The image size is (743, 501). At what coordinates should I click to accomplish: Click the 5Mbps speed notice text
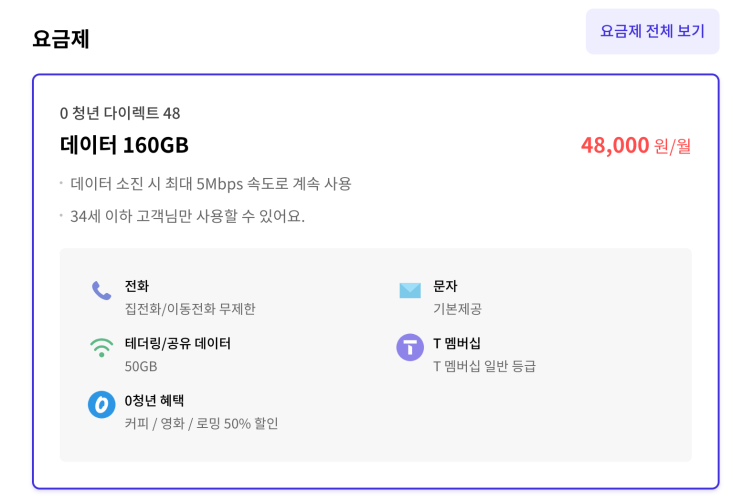coord(211,184)
